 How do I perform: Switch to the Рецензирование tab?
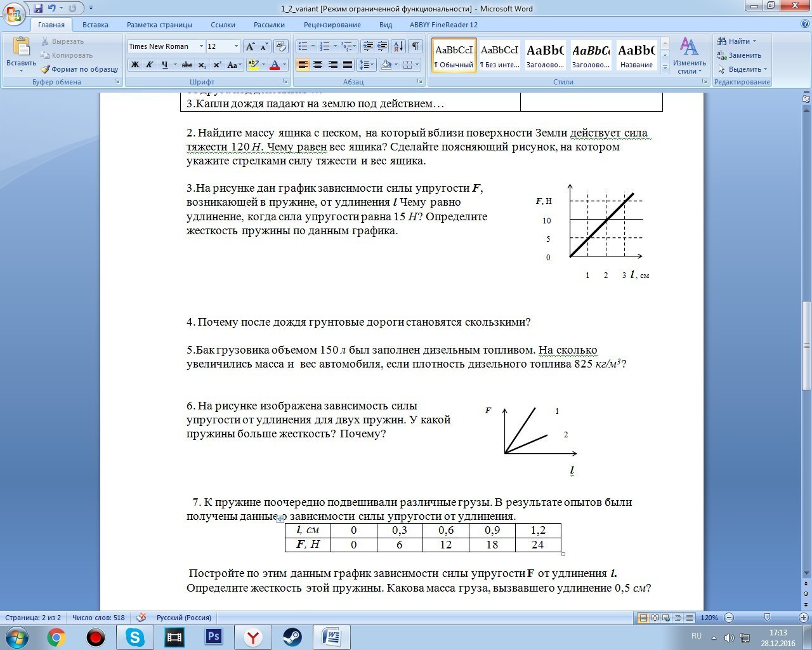coord(332,25)
